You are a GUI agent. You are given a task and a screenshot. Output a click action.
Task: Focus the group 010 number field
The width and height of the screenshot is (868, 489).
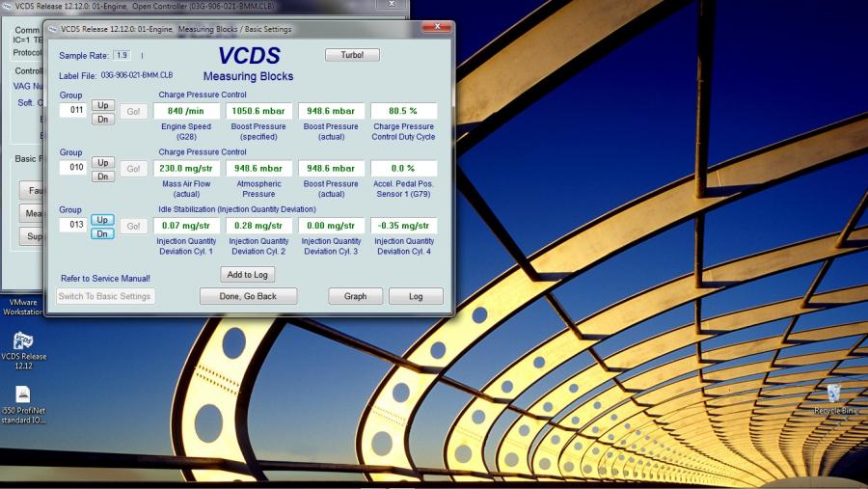pos(72,168)
